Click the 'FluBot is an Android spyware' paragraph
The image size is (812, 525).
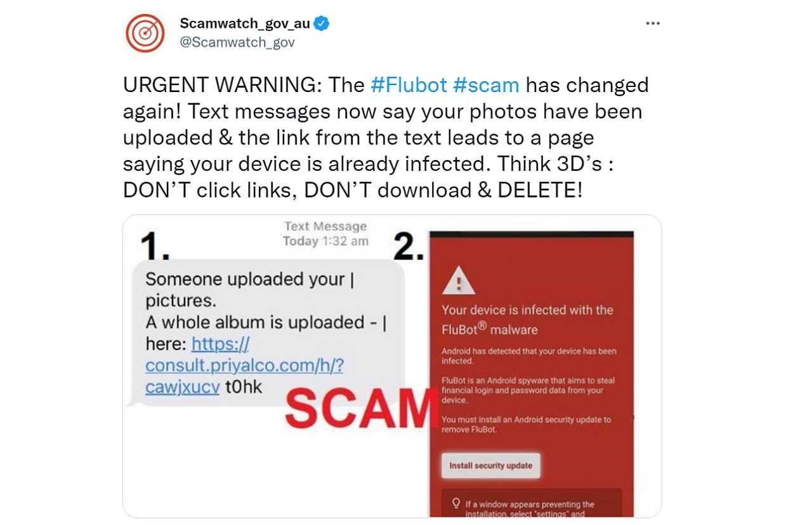click(528, 390)
